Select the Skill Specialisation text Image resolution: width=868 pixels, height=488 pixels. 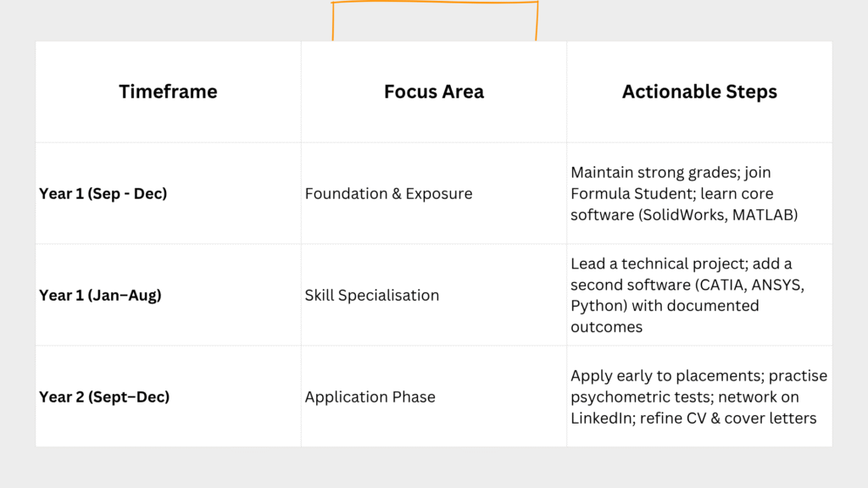(x=371, y=295)
